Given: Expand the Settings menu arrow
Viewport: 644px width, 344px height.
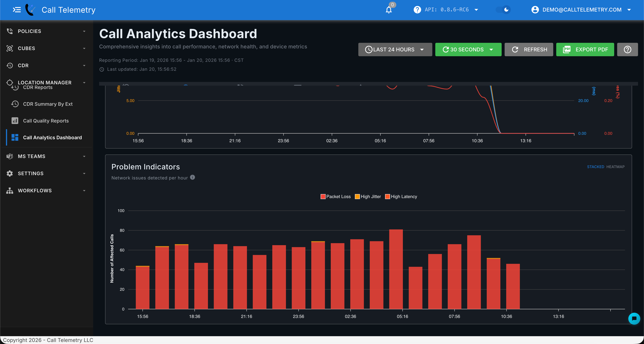Looking at the screenshot, I should coord(84,173).
